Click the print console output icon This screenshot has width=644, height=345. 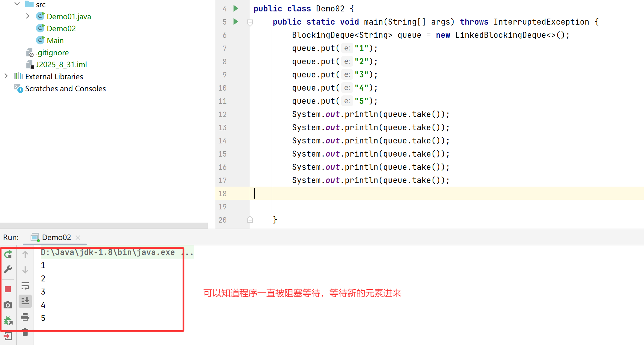point(25,317)
